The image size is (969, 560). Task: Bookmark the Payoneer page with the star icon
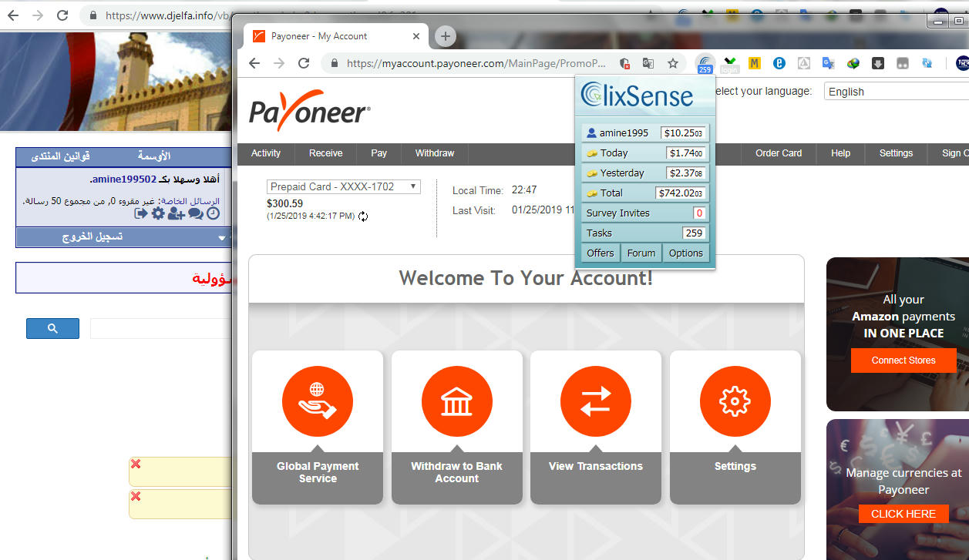[673, 63]
